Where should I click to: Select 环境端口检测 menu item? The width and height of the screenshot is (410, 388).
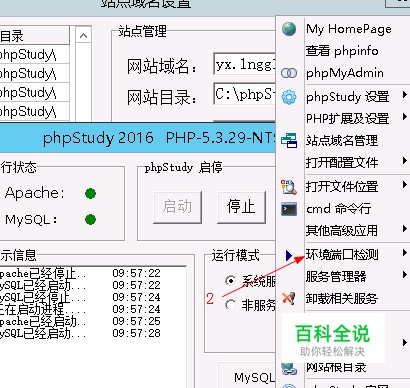coord(342,255)
